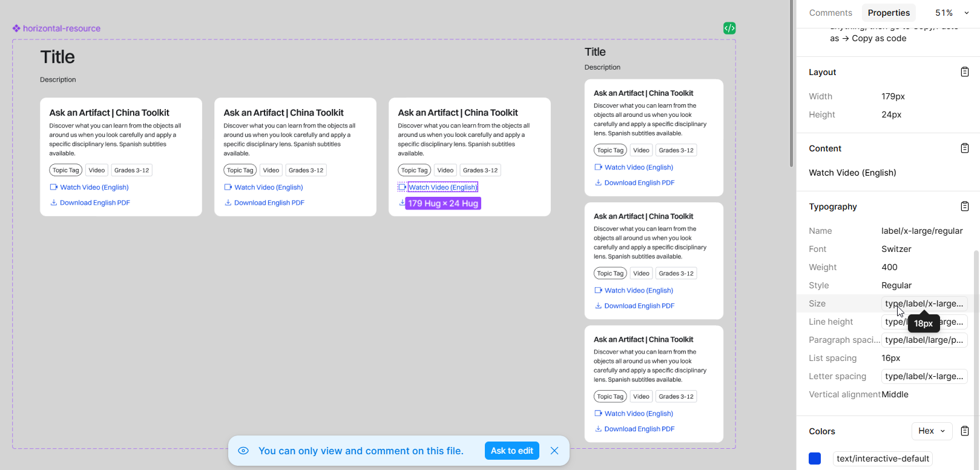Copy the Content section text

(964, 148)
